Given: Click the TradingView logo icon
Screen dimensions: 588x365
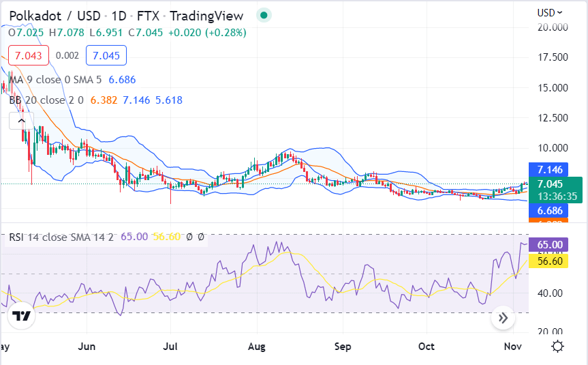Looking at the screenshot, I should click(21, 316).
